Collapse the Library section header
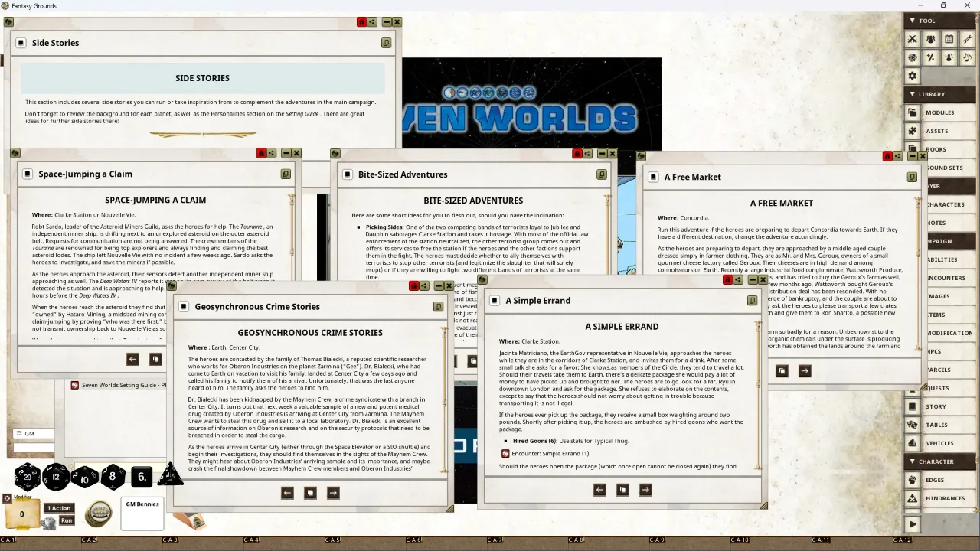The image size is (980, 551). click(941, 94)
